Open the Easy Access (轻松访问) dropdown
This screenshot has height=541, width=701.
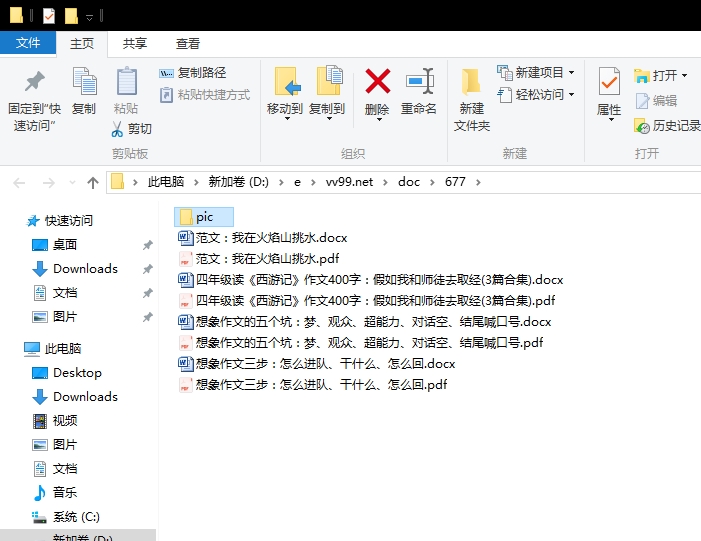pos(536,95)
